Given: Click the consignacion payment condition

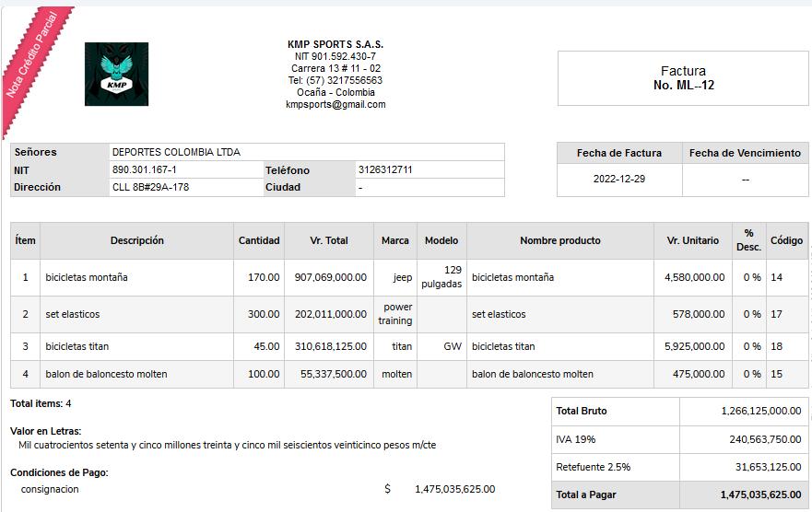Looking at the screenshot, I should (50, 489).
